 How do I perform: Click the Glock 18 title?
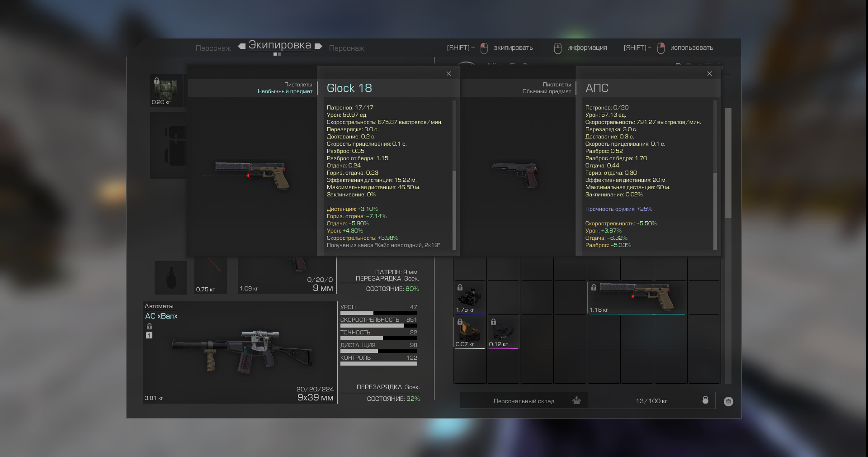click(349, 88)
